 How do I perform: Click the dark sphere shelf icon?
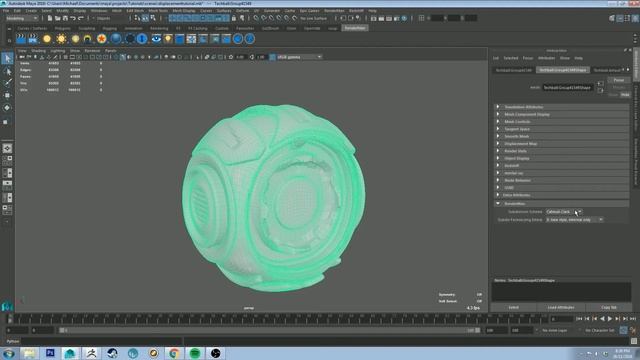[x=130, y=39]
